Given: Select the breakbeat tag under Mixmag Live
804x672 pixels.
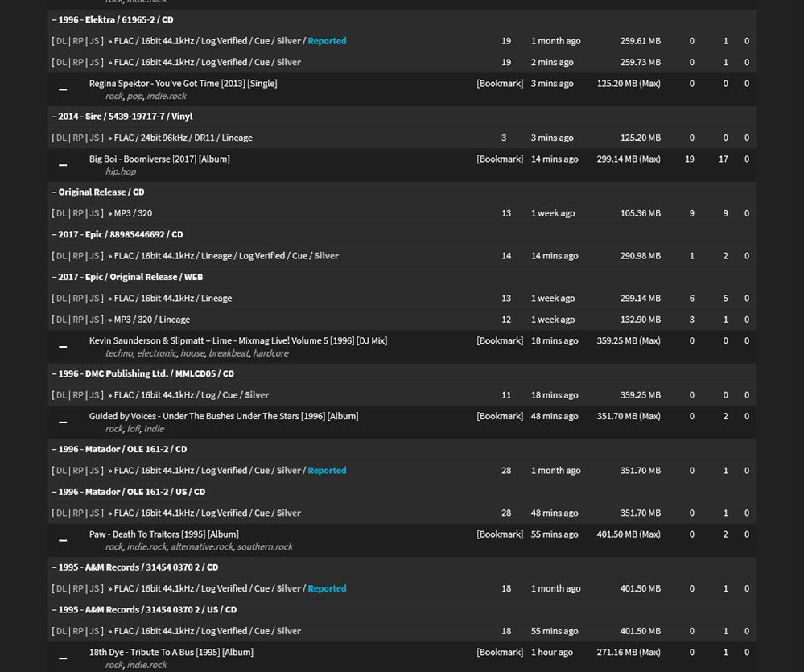Looking at the screenshot, I should [229, 353].
